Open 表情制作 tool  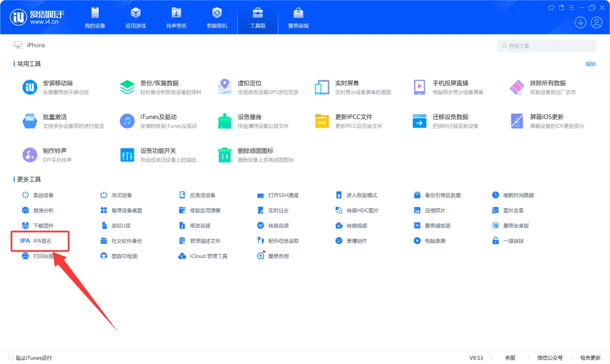pos(351,241)
